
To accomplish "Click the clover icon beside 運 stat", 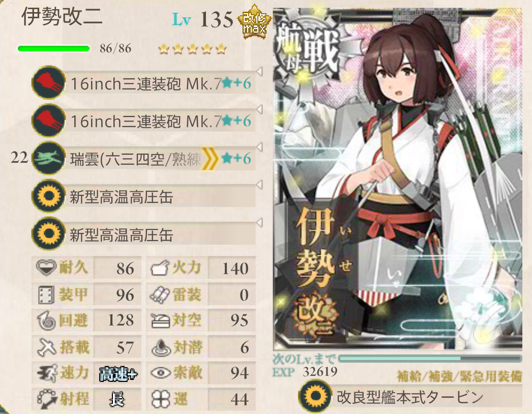I will (161, 399).
